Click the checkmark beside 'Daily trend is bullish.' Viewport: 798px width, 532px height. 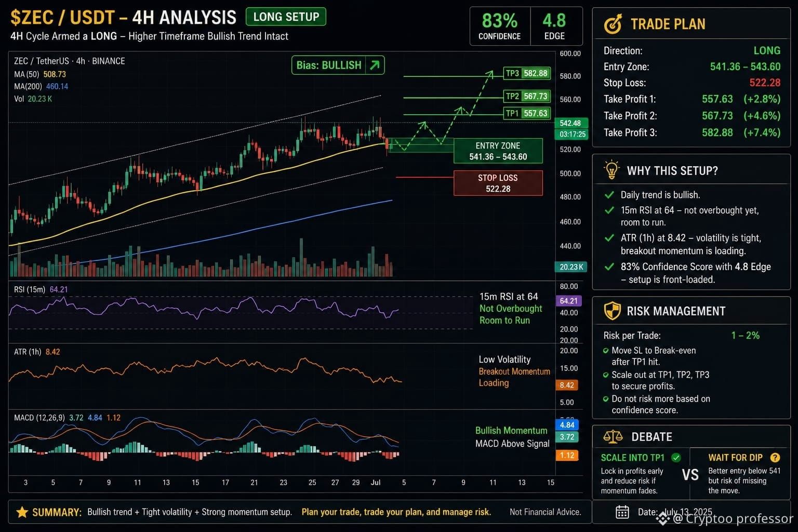[610, 195]
